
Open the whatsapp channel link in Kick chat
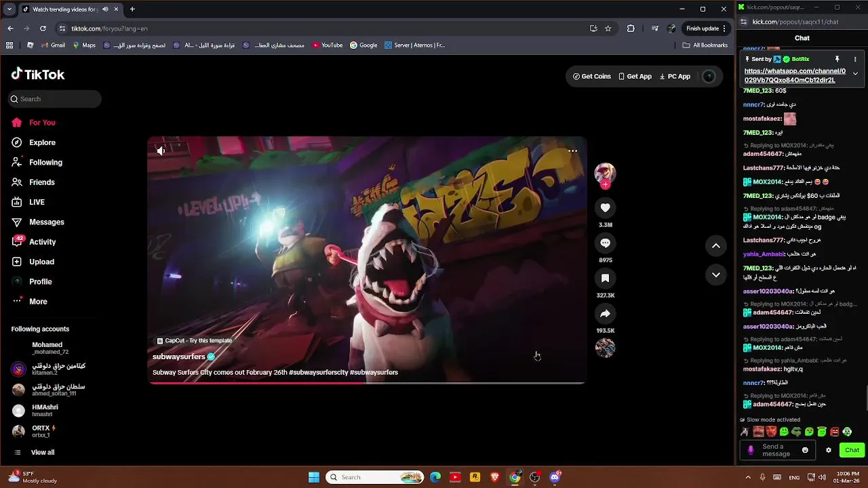pyautogui.click(x=795, y=75)
